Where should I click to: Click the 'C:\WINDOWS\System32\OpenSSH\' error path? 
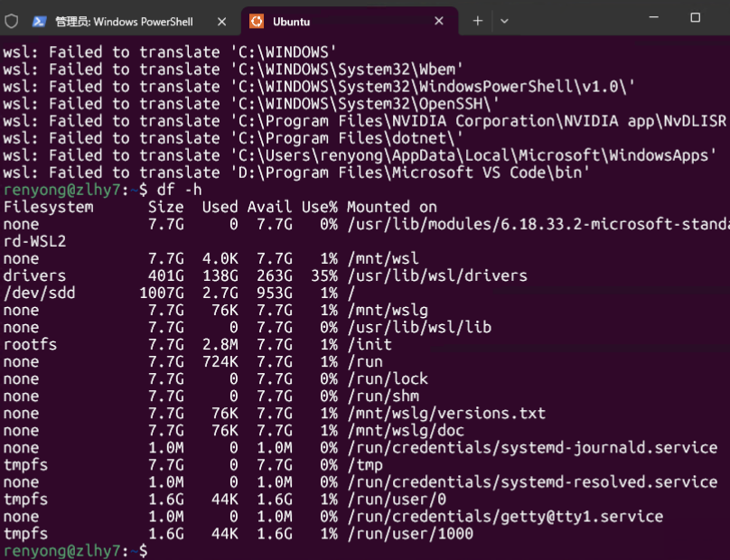click(x=365, y=104)
